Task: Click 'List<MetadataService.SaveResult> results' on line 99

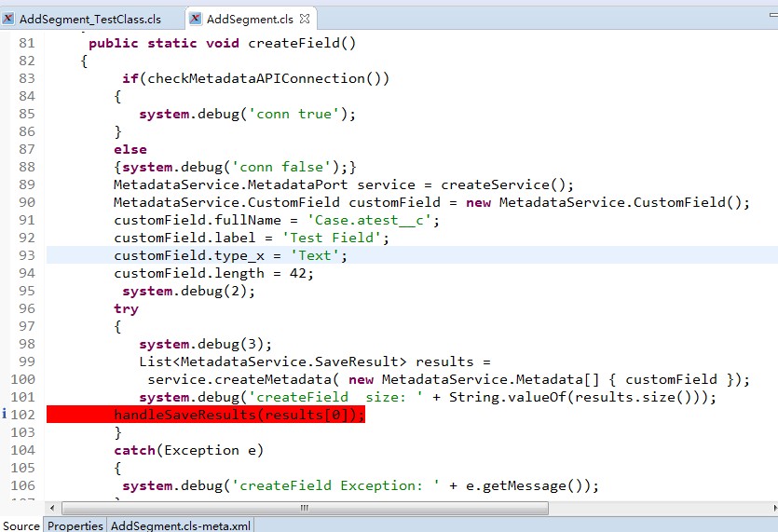Action: point(307,361)
